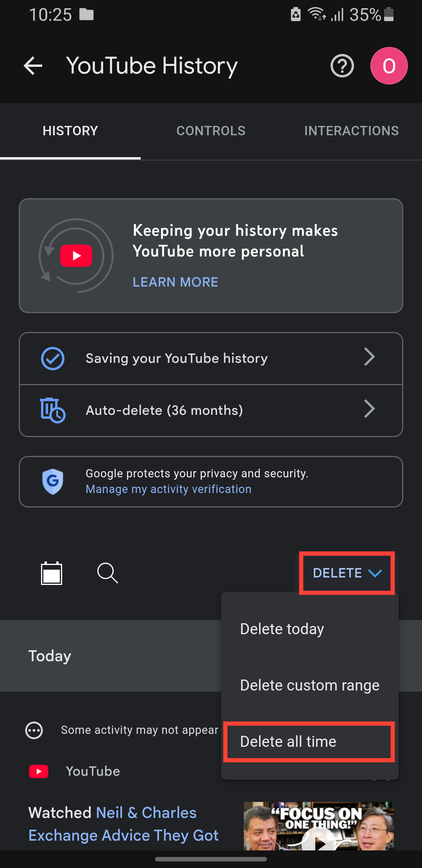Tap the search magnifier icon
The image size is (422, 868).
pos(107,573)
